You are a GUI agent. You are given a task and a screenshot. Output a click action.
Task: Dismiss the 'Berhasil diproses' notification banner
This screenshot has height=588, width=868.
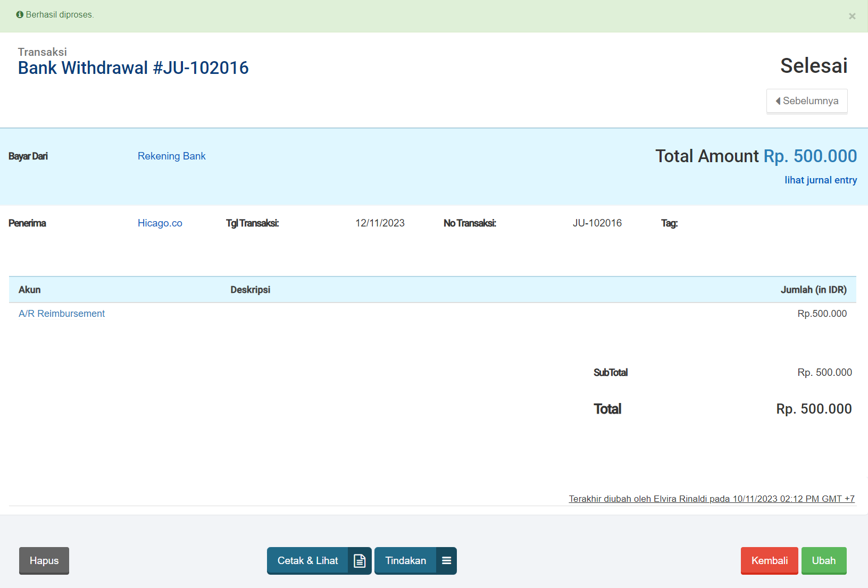click(852, 16)
